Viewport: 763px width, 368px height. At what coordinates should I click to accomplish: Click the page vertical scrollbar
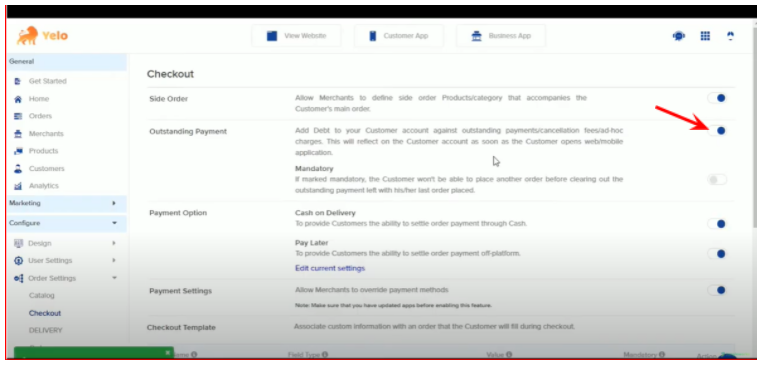(x=755, y=127)
